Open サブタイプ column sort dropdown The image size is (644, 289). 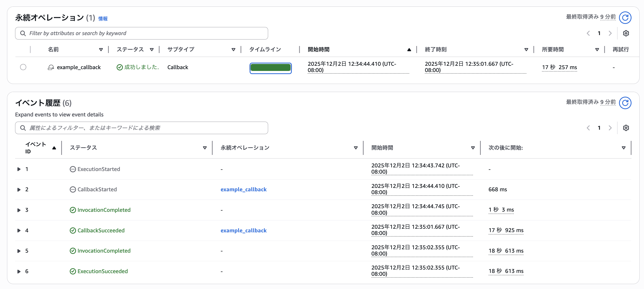pos(233,50)
